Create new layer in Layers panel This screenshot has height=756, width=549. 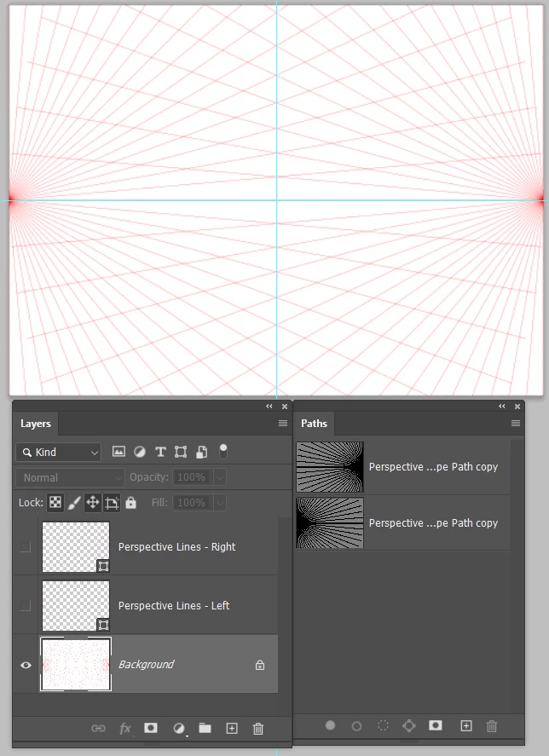click(x=232, y=728)
